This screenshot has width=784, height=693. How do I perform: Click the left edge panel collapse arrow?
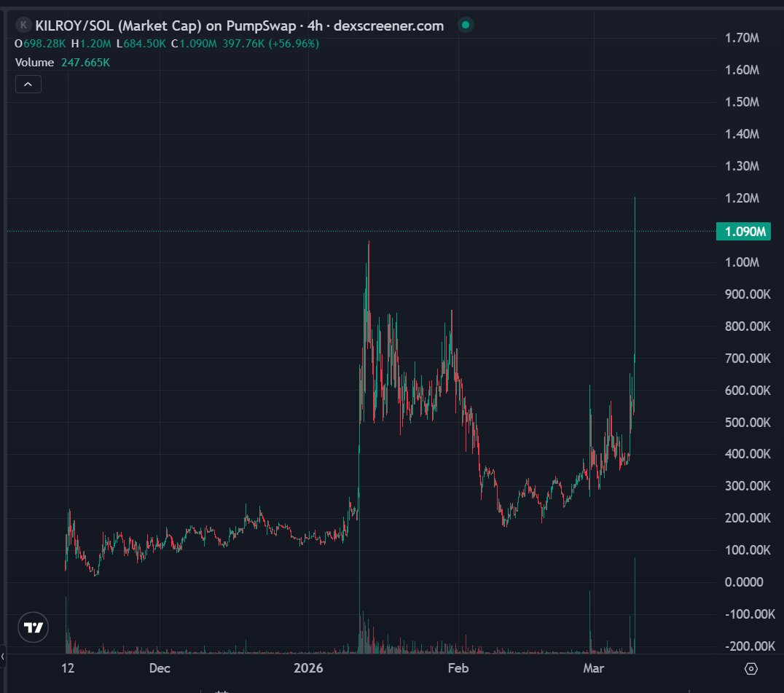[2, 657]
